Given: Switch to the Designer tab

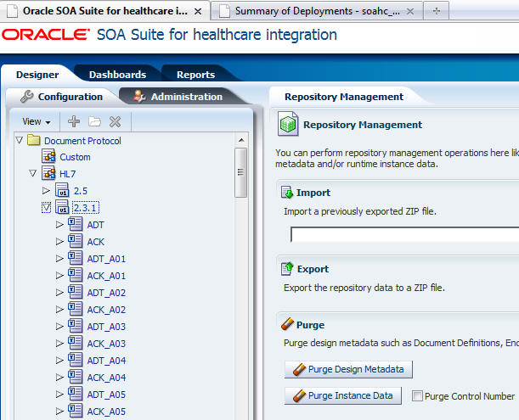Looking at the screenshot, I should point(37,75).
